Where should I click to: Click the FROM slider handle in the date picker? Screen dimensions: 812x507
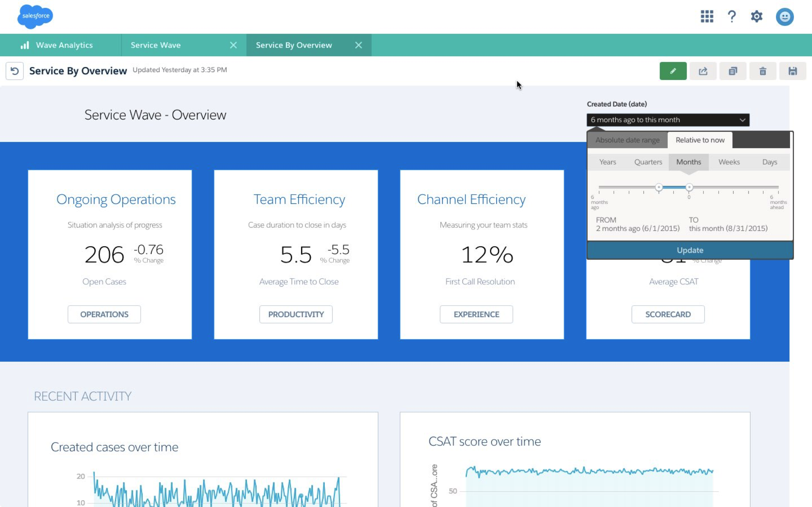[x=659, y=187]
